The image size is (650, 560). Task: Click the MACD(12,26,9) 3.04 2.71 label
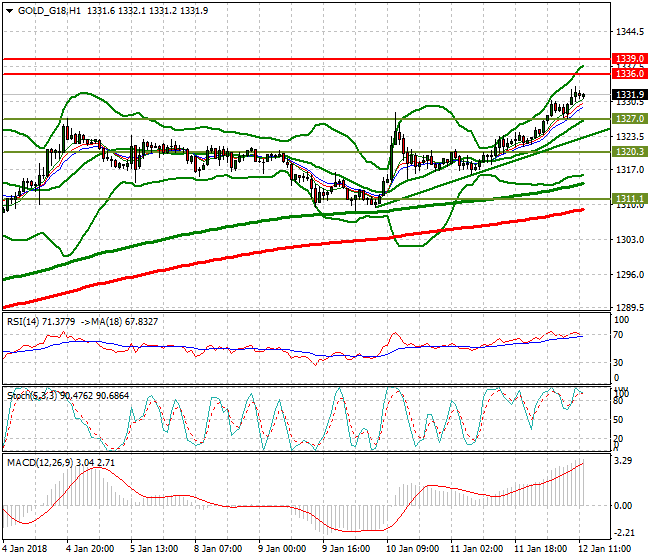click(61, 463)
